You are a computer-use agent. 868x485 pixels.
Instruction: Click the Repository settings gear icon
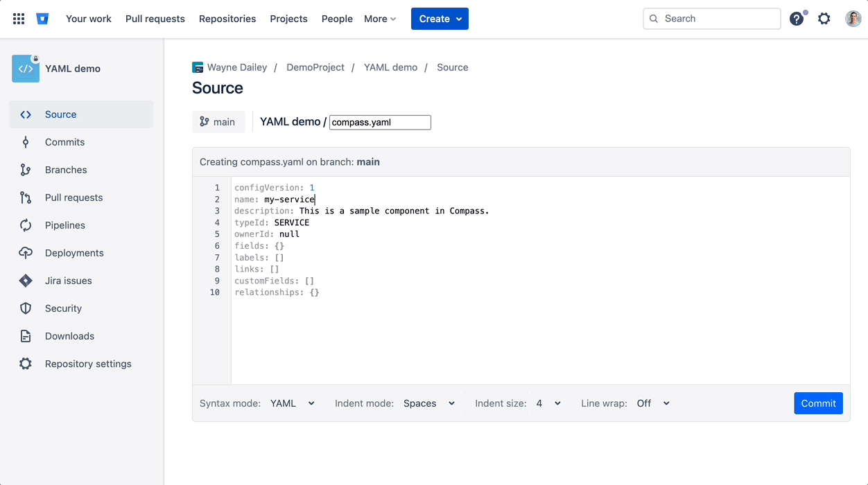point(26,364)
